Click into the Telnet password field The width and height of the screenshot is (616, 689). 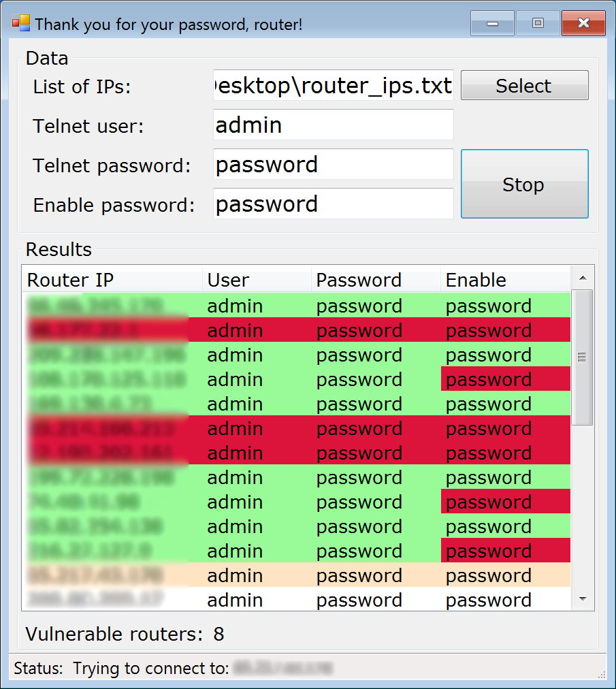point(333,165)
